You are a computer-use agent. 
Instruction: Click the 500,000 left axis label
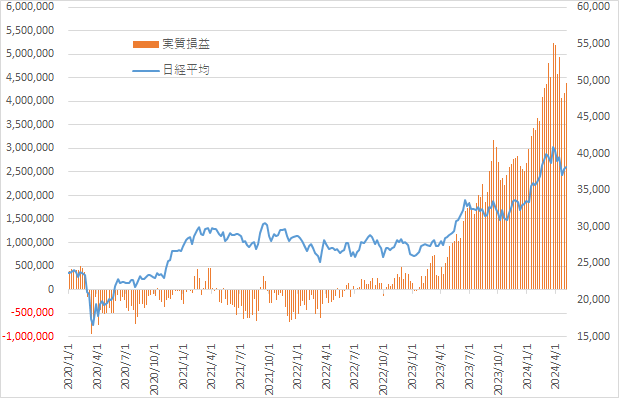(x=35, y=266)
